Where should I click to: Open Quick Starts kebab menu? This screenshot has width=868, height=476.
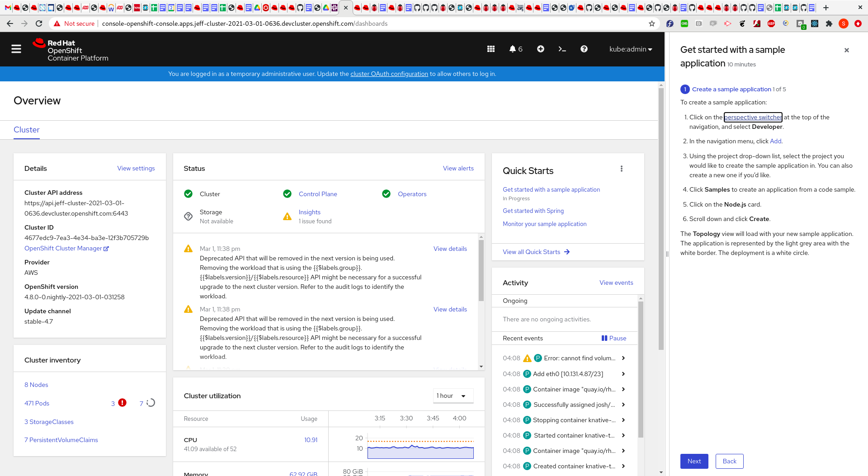pos(622,169)
